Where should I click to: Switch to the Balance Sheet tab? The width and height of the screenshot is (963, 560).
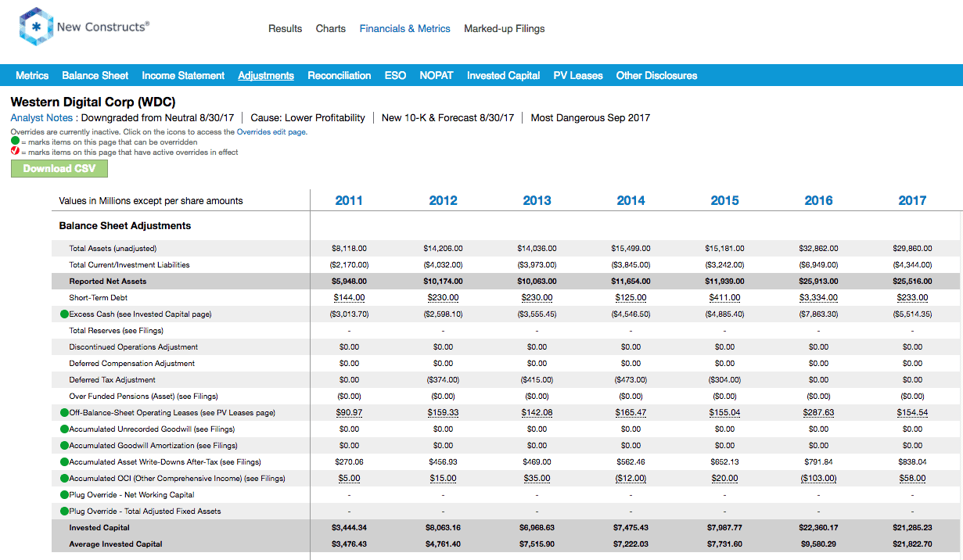pyautogui.click(x=95, y=76)
